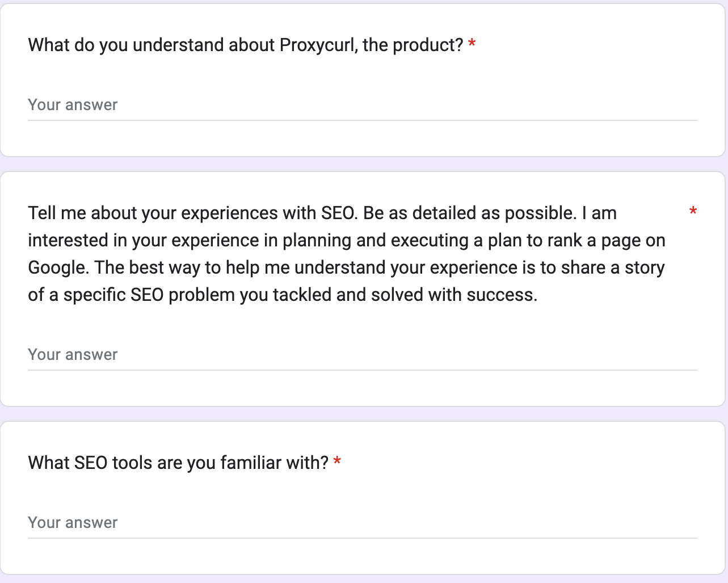The image size is (728, 583).
Task: Click red asterisk after Proxycurl question
Action: tap(472, 44)
